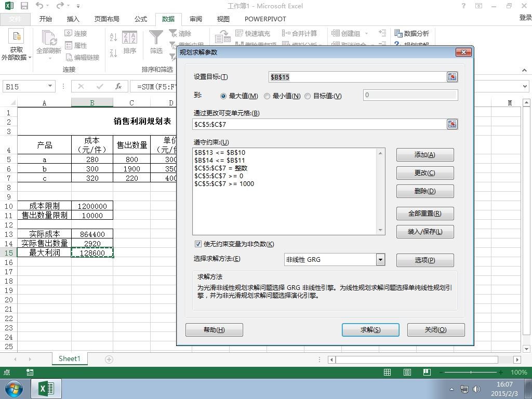Switch to Page Break Preview view icon
532x399 pixels.
(427, 372)
